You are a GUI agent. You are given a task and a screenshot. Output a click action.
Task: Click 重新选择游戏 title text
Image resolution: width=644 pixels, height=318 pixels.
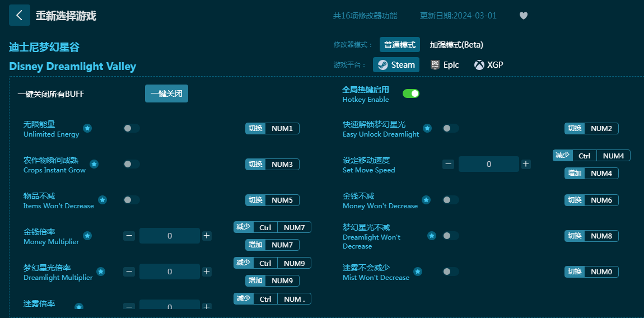(66, 16)
